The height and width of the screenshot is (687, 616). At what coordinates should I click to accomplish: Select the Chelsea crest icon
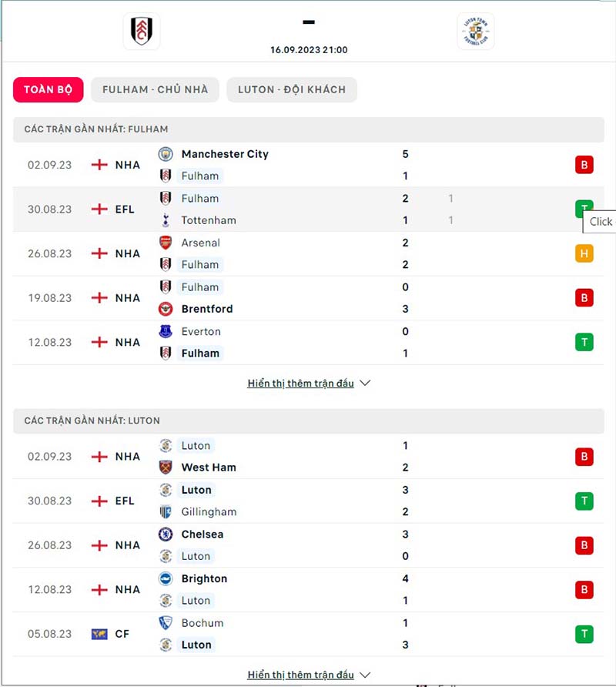coord(164,534)
